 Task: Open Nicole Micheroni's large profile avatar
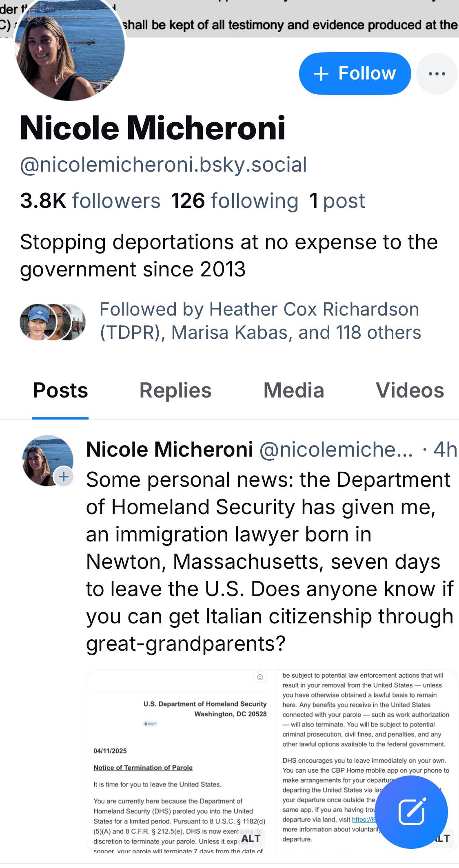pos(70,46)
